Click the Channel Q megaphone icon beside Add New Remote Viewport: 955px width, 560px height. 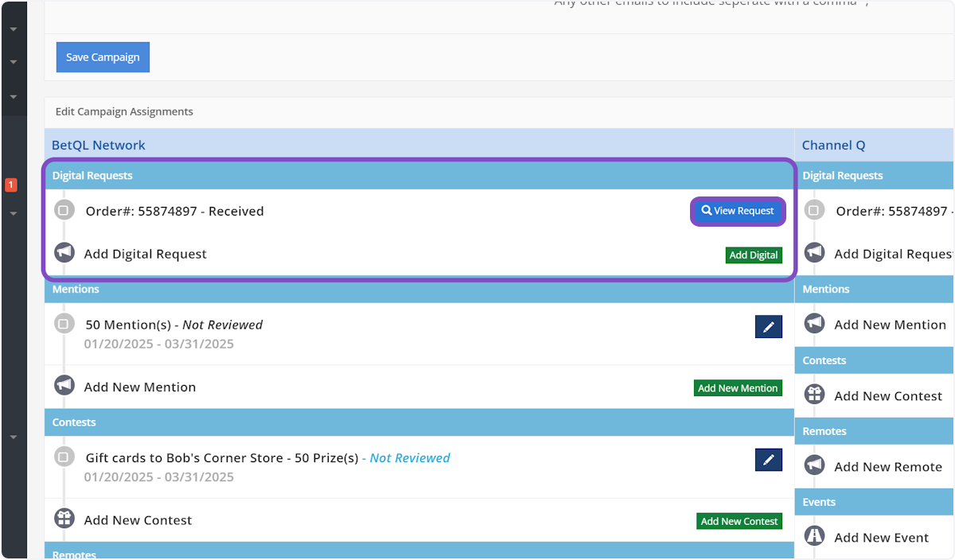[814, 465]
